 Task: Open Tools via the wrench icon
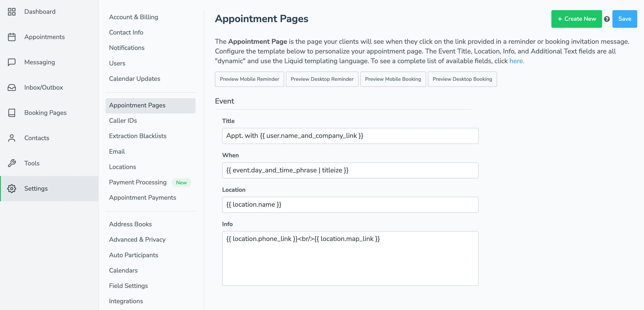(12, 163)
